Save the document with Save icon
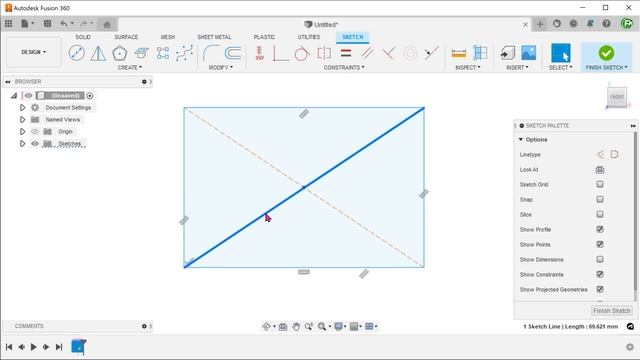The image size is (640, 360). pyautogui.click(x=47, y=24)
